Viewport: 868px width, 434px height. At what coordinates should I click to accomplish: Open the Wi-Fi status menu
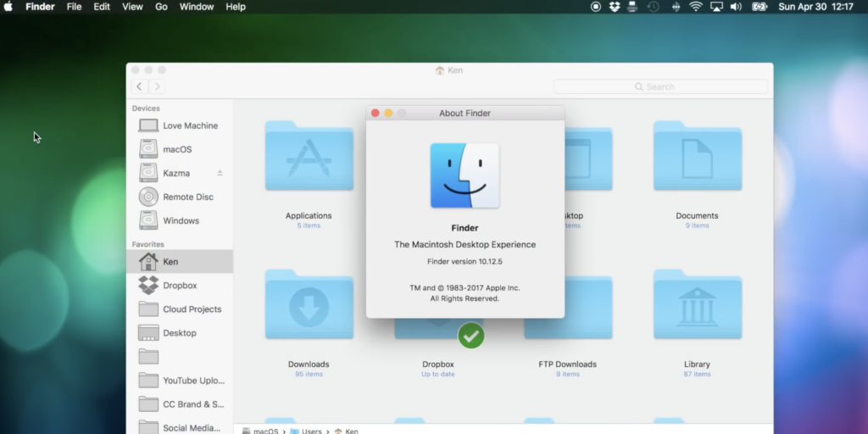pos(696,7)
